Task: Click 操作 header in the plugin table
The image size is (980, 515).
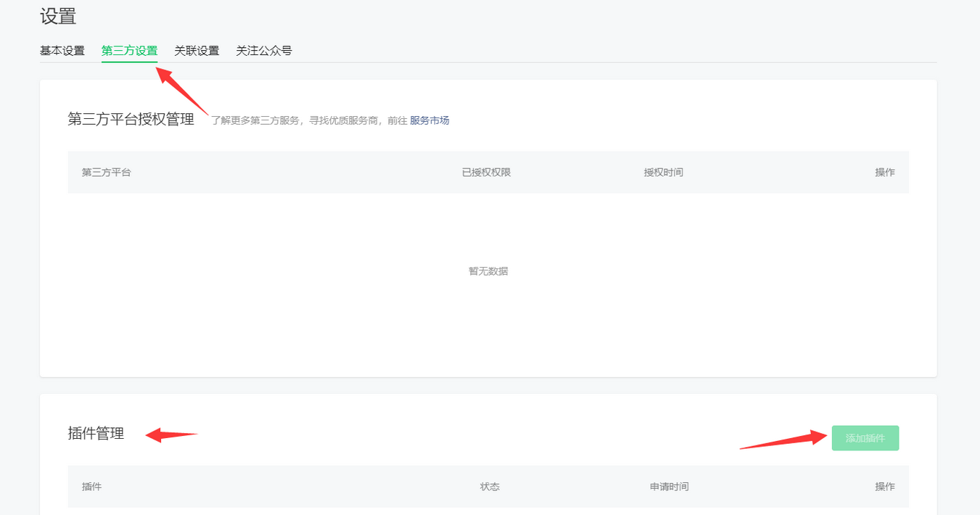Action: tap(884, 487)
